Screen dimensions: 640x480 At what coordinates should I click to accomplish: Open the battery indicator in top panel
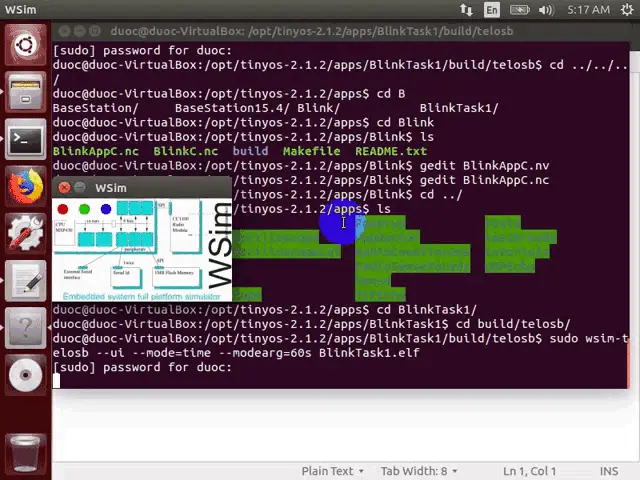click(x=519, y=9)
